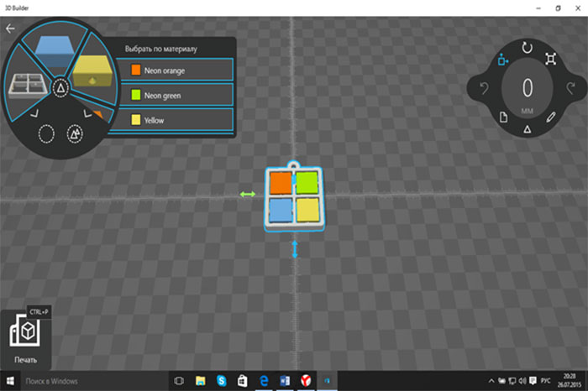The height and width of the screenshot is (391, 588).
Task: Select the yellow square on the model
Action: (x=307, y=210)
